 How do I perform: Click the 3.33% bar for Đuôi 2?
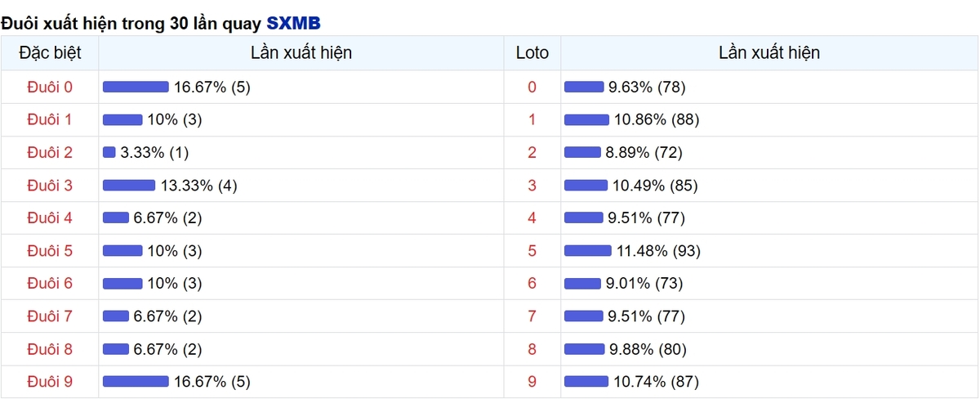[109, 152]
